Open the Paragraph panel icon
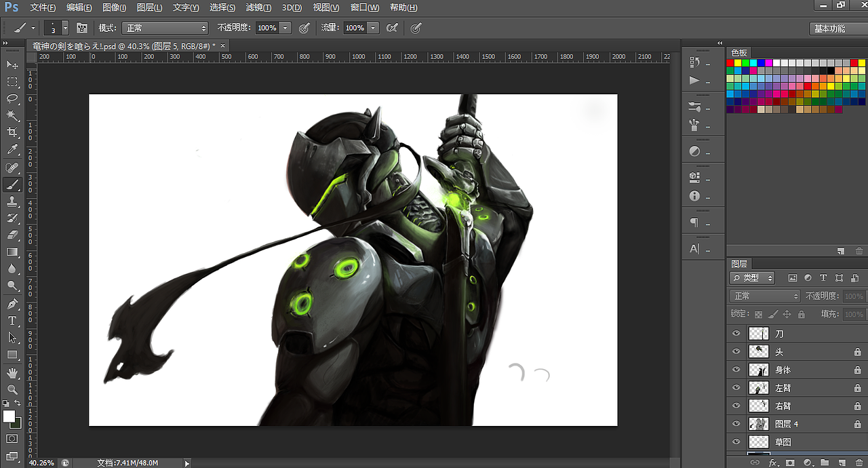Image resolution: width=868 pixels, height=468 pixels. (x=694, y=222)
